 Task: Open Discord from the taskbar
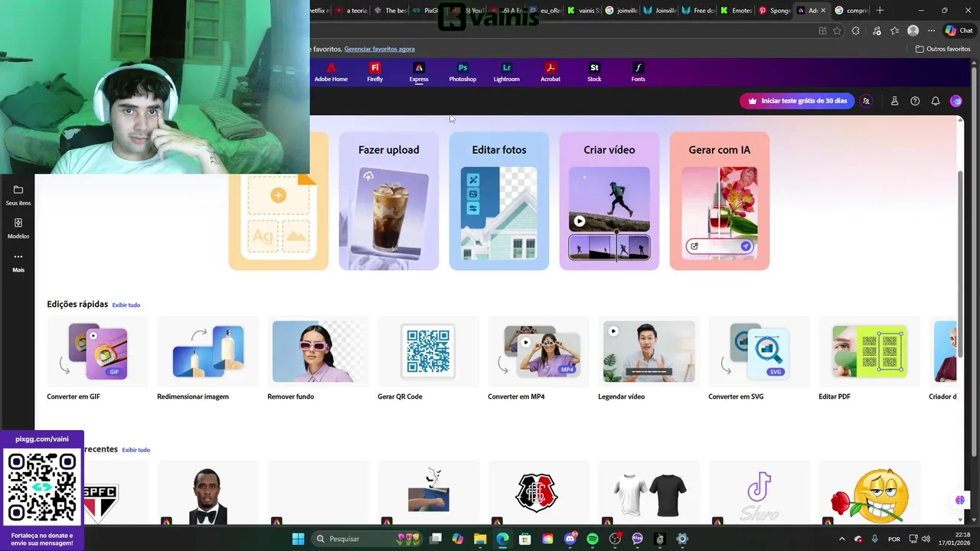click(570, 539)
